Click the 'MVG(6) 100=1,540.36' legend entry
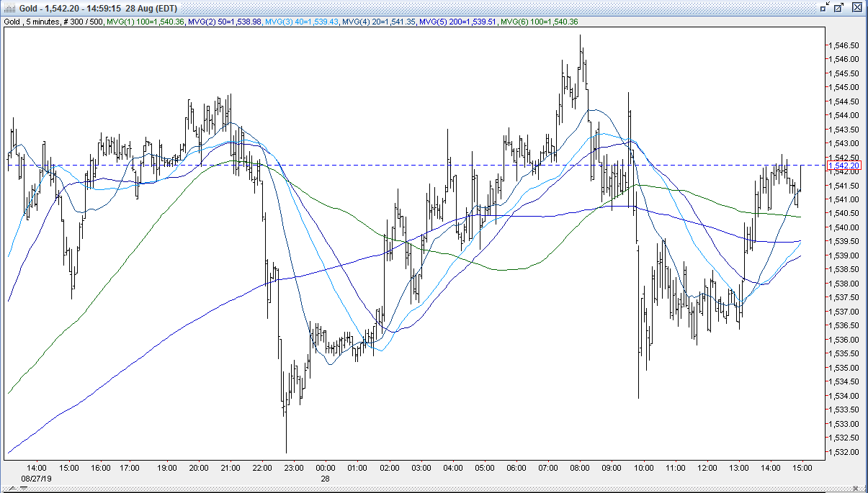Image resolution: width=868 pixels, height=493 pixels. (x=540, y=22)
